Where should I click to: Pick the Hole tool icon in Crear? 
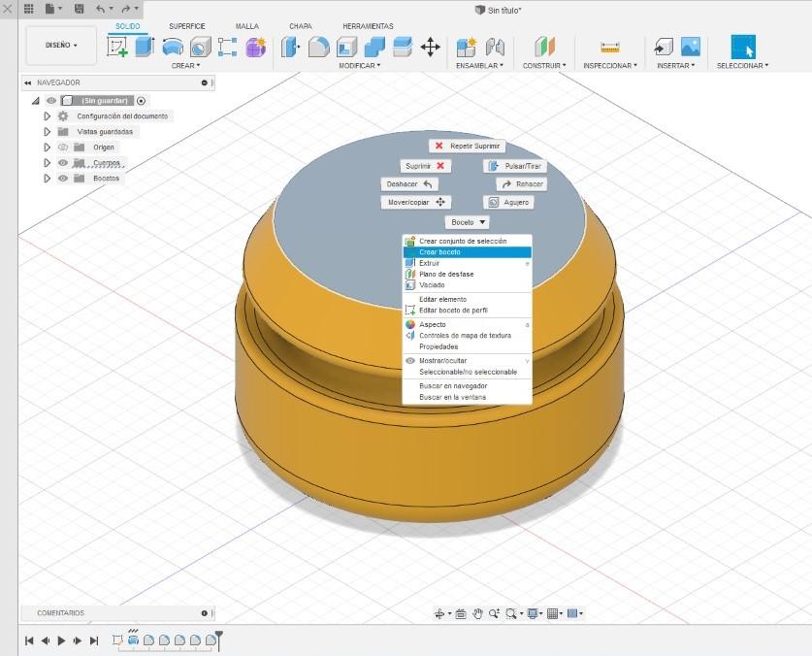coord(201,47)
